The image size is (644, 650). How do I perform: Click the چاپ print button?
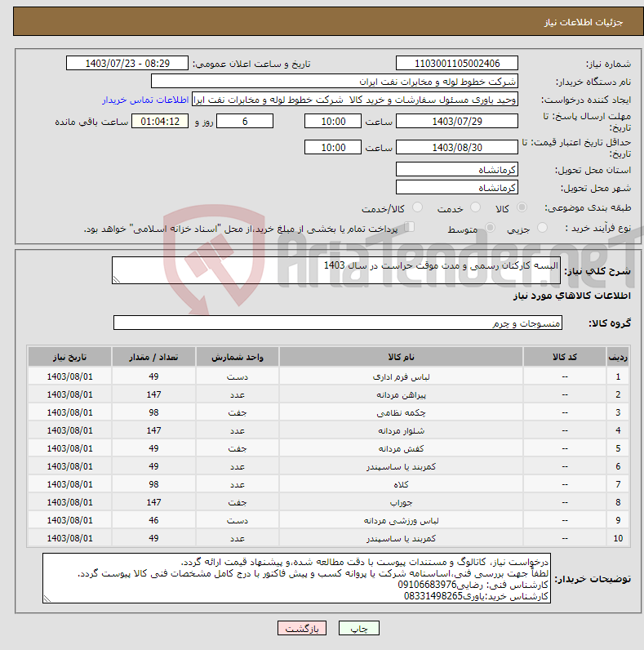click(x=359, y=629)
